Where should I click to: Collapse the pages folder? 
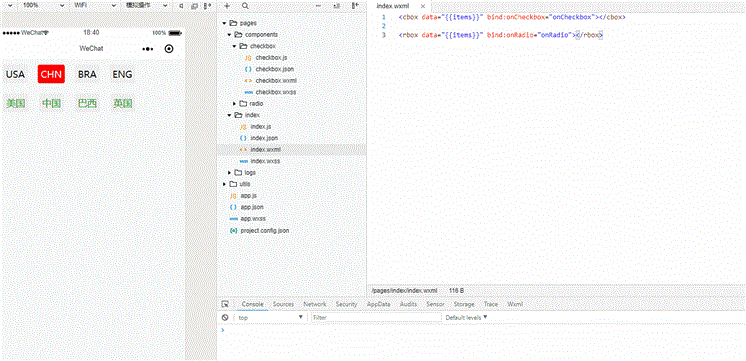(x=224, y=23)
